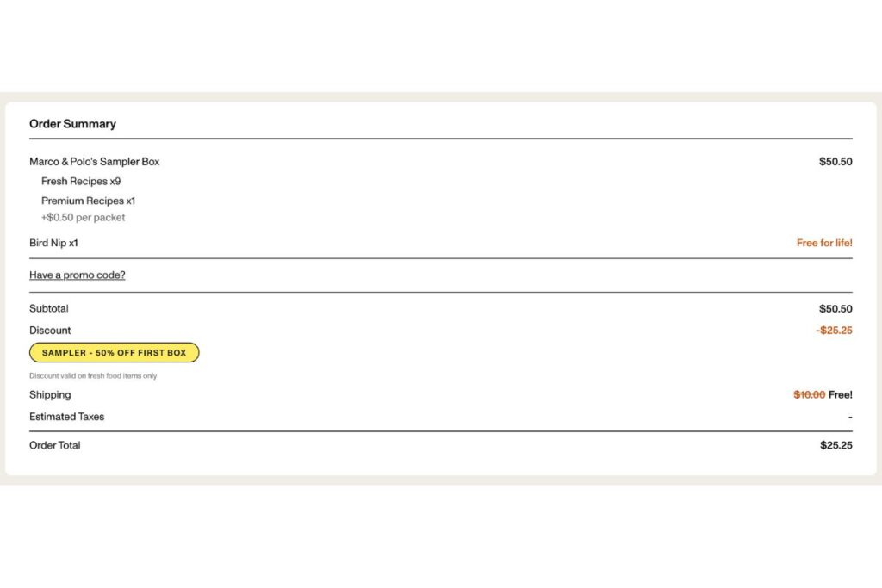Click the Subtotal amount of $50.50
This screenshot has width=882, height=588.
(835, 309)
